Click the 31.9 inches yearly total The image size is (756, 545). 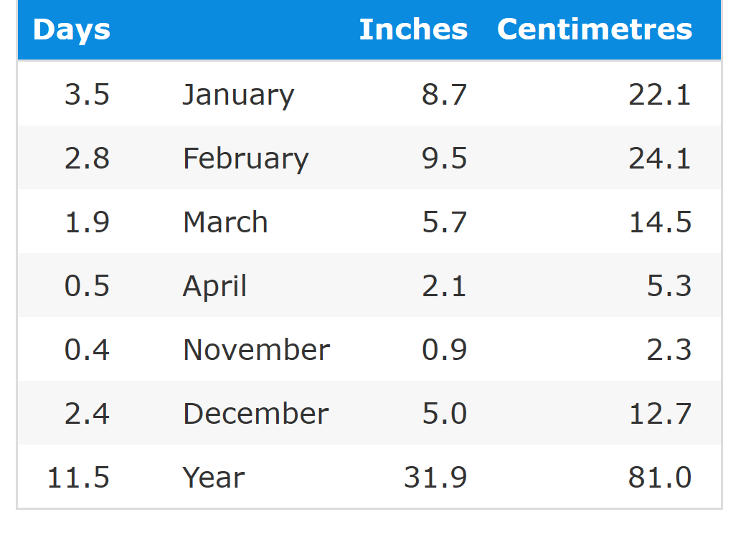click(435, 478)
